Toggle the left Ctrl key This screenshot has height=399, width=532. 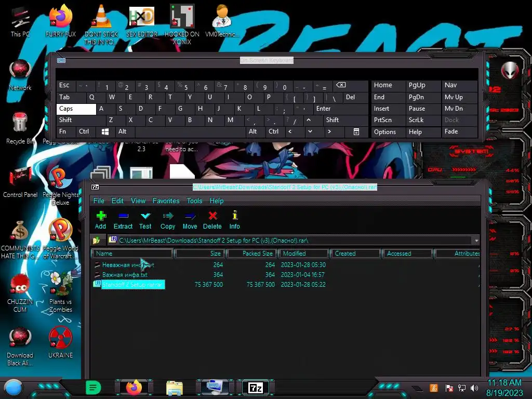click(86, 131)
